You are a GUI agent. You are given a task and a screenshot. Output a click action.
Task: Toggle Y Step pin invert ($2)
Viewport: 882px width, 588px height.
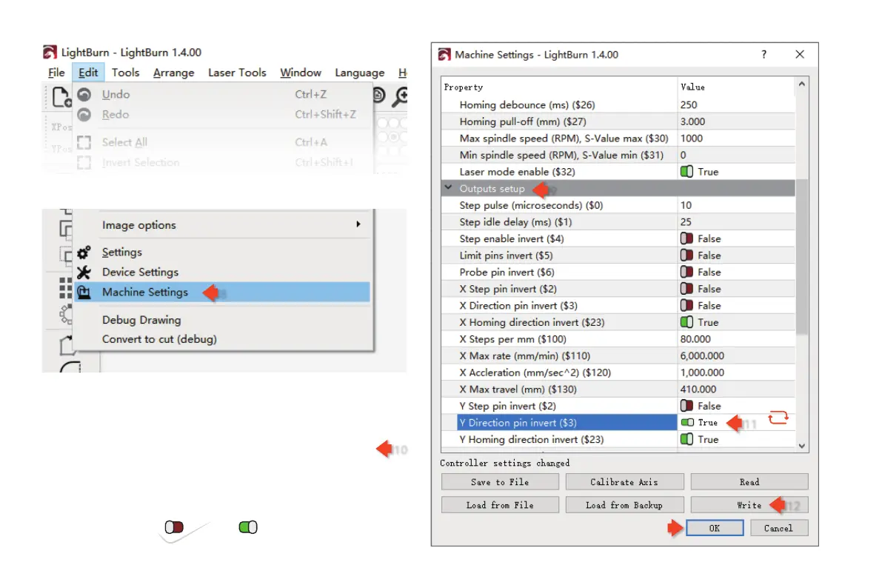686,406
